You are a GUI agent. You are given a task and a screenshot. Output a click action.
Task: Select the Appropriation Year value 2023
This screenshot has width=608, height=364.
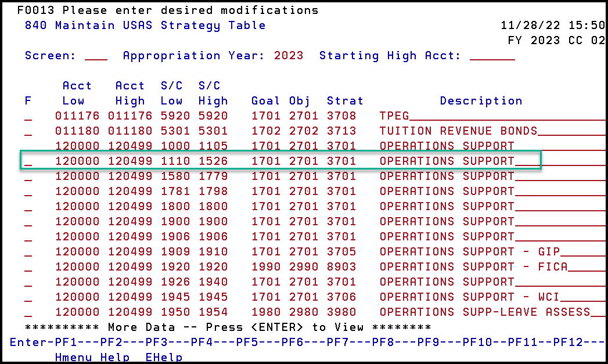(x=288, y=55)
